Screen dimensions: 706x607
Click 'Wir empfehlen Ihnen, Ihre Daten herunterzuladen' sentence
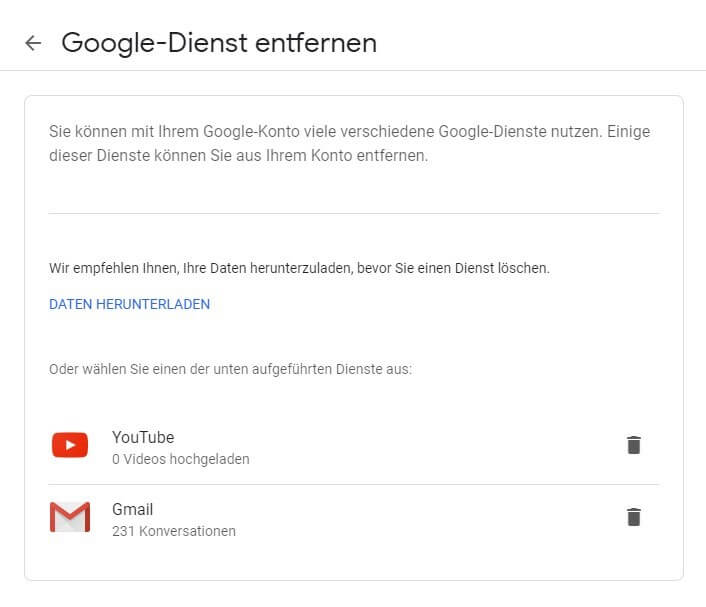point(299,268)
